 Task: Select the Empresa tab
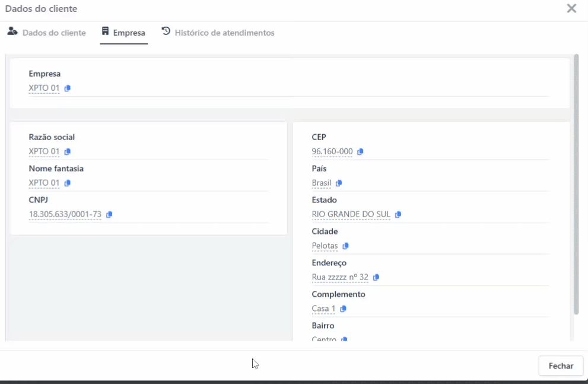(x=123, y=33)
